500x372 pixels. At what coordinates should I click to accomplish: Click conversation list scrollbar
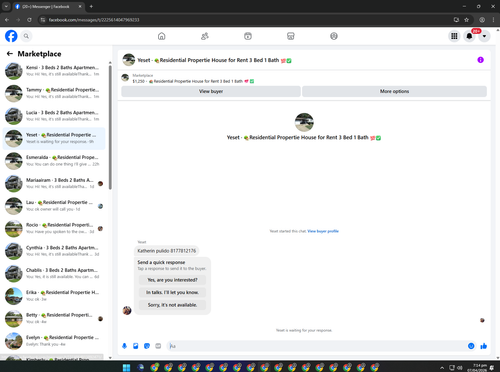(x=110, y=127)
